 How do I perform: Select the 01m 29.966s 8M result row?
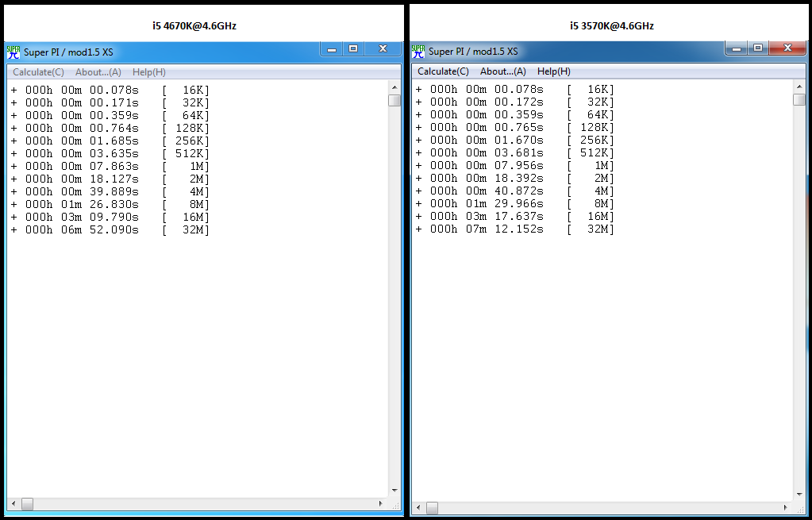pyautogui.click(x=515, y=203)
